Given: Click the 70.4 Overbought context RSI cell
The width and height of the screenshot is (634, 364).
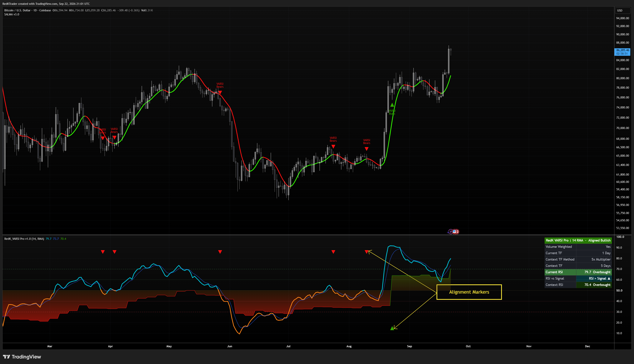Looking at the screenshot, I should pyautogui.click(x=594, y=285).
